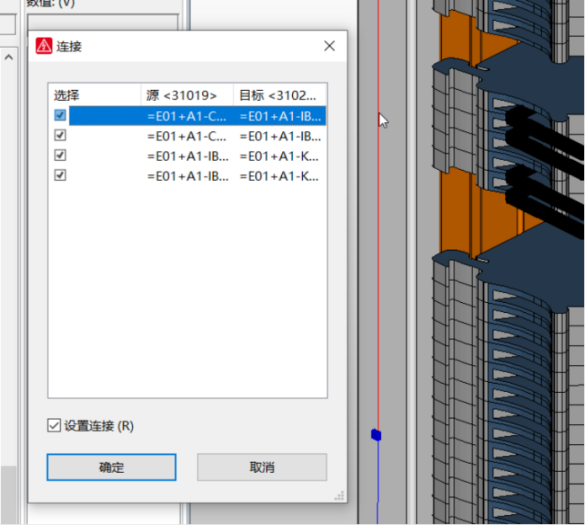Toggle the fourth connection row checkbox
This screenshot has width=585, height=525.
(60, 175)
